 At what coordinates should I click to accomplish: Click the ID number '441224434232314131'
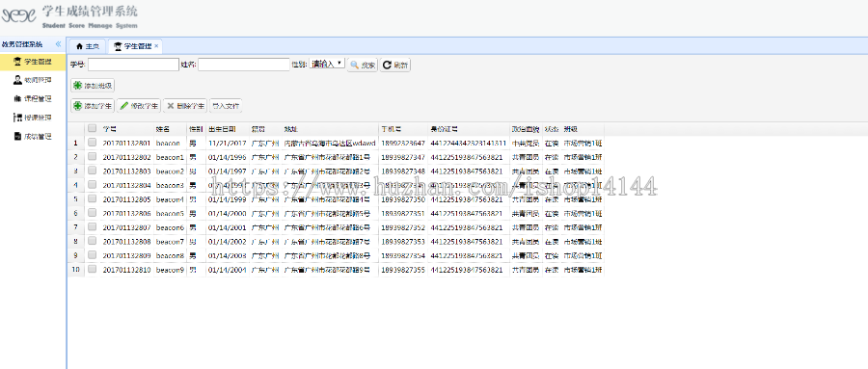pyautogui.click(x=469, y=144)
